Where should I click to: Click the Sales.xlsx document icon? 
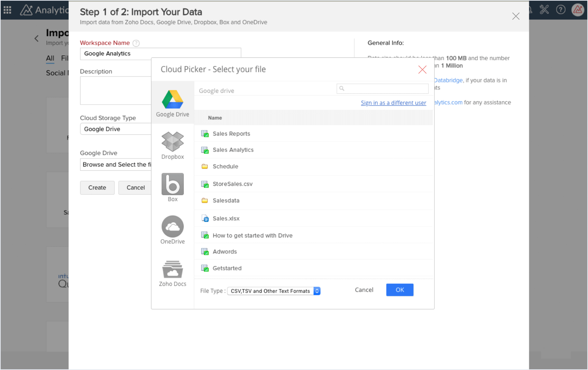click(x=205, y=218)
